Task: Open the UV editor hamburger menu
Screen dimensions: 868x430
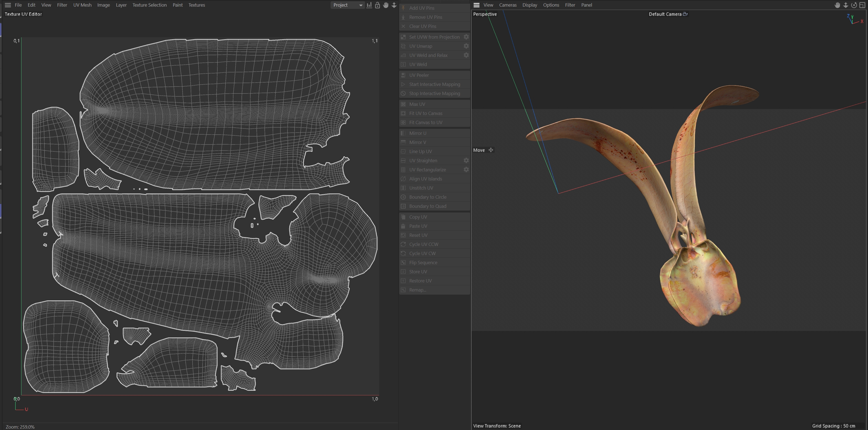Action: (8, 5)
